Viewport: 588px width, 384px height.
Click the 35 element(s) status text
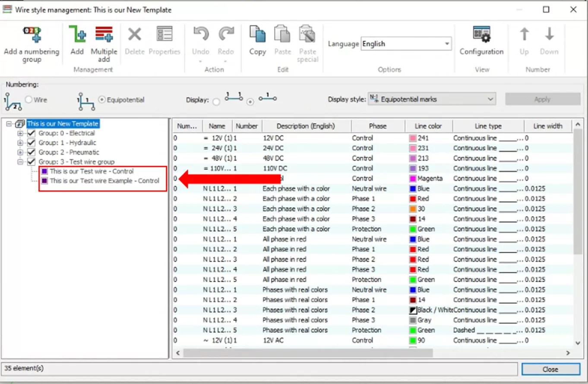tap(24, 368)
